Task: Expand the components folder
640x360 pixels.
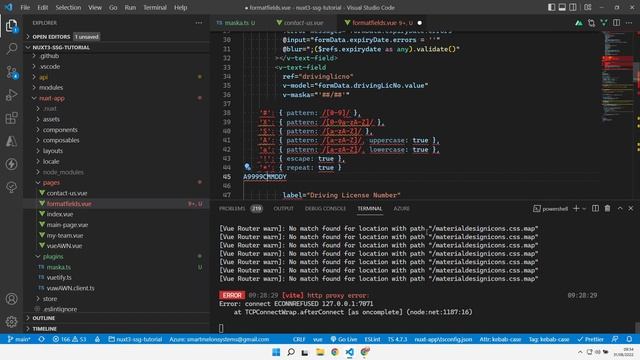Action: pos(60,130)
